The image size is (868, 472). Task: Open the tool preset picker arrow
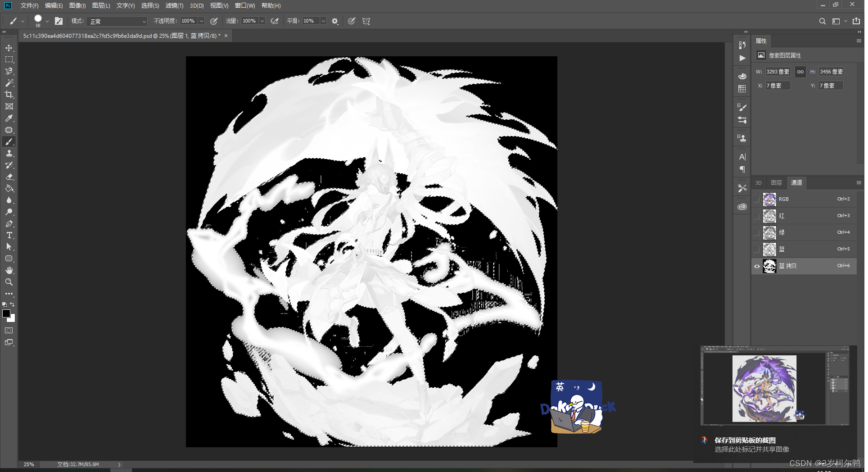click(x=23, y=21)
